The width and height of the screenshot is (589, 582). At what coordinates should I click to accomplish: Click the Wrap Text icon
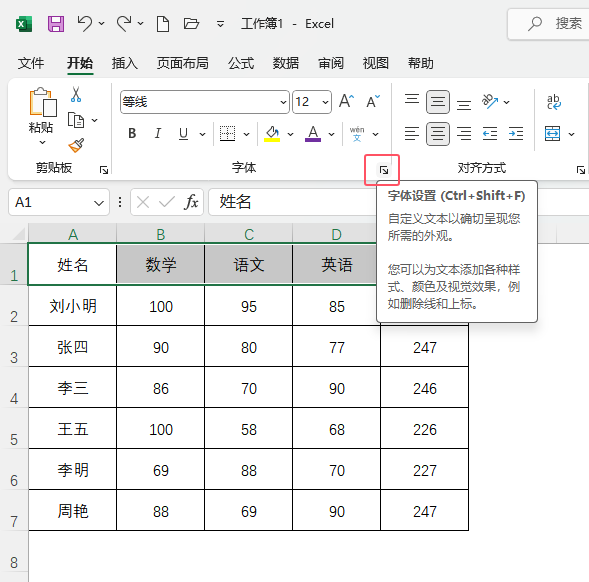pyautogui.click(x=554, y=102)
